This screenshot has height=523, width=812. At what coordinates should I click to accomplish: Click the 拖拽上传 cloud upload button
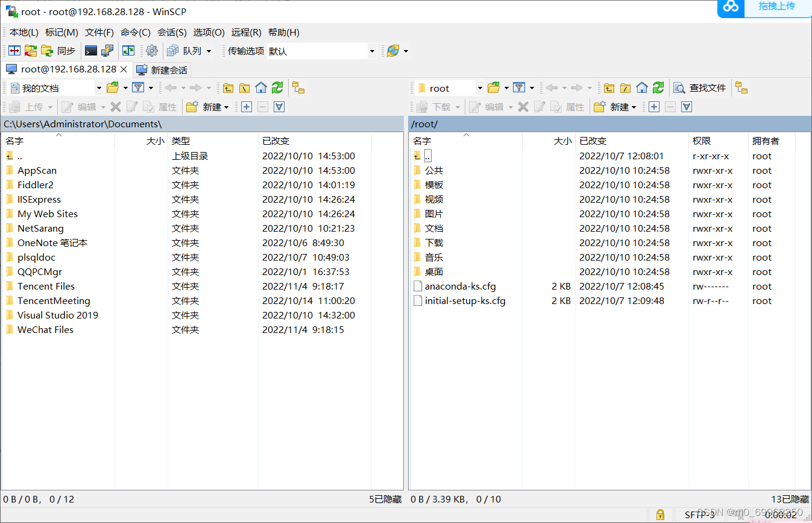point(764,7)
